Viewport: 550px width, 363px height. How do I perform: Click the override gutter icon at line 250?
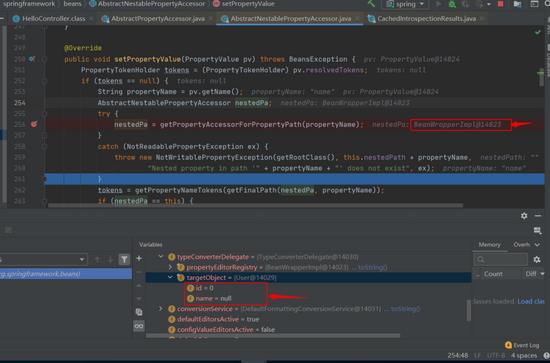32,59
